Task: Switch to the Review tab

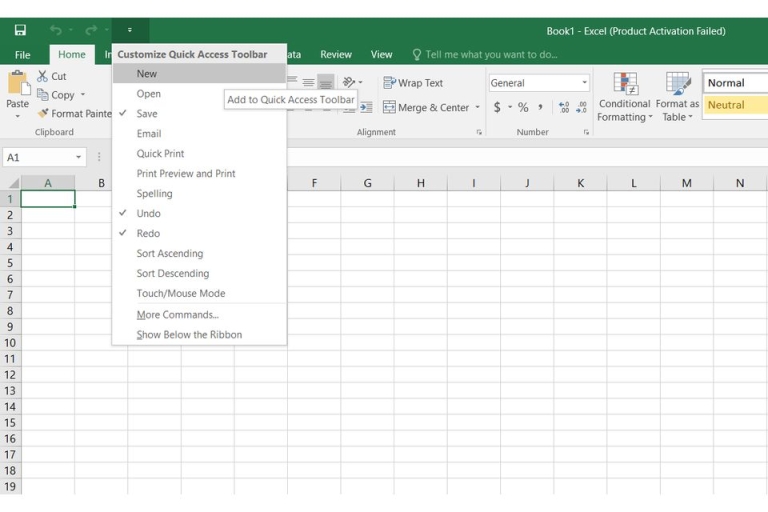Action: point(336,54)
